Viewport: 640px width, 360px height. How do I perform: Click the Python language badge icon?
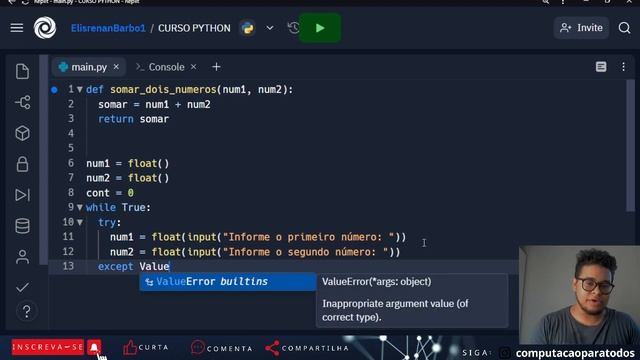[247, 28]
